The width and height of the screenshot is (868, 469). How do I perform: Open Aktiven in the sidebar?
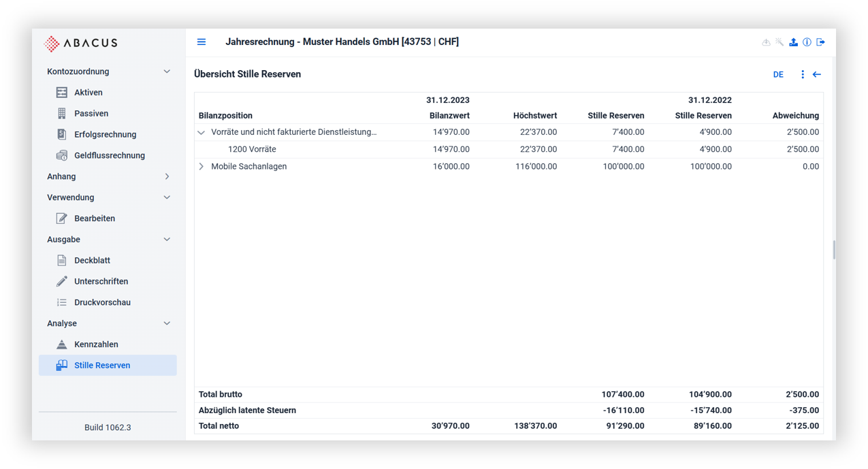(88, 93)
